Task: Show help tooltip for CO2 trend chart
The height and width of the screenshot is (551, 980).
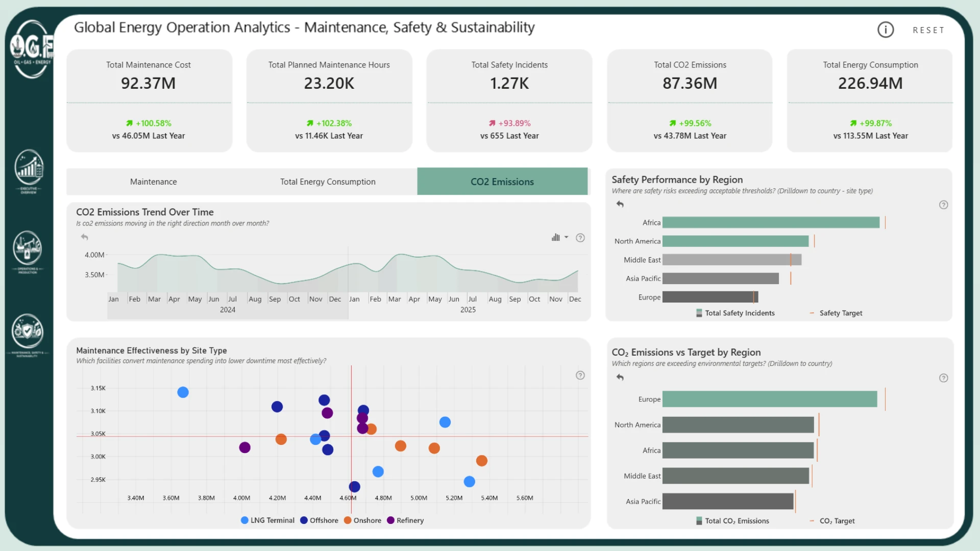Action: [x=580, y=238]
